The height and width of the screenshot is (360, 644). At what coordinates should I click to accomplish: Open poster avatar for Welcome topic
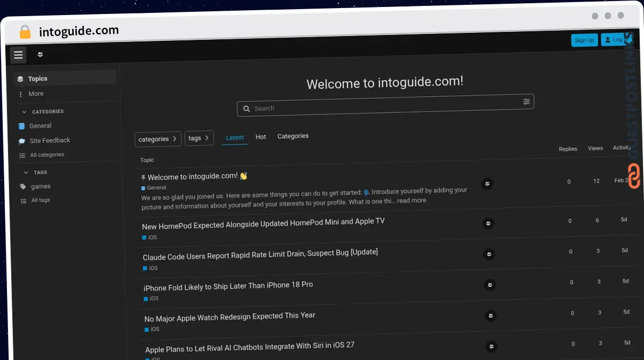coord(487,184)
